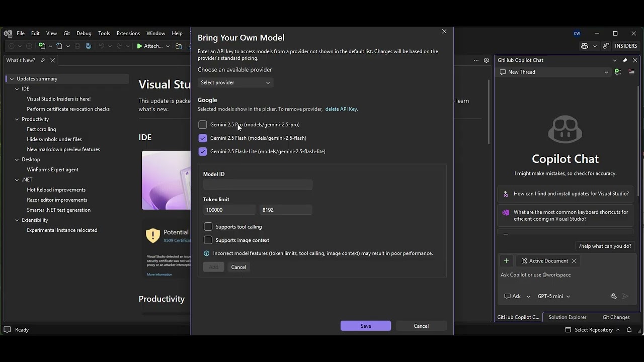Image resolution: width=644 pixels, height=362 pixels.
Task: Open the Copilot Chat window options chevron
Action: click(615, 60)
